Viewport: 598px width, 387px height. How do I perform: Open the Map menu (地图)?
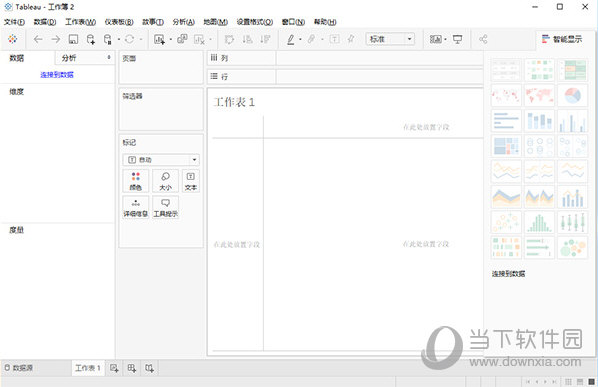pyautogui.click(x=215, y=22)
